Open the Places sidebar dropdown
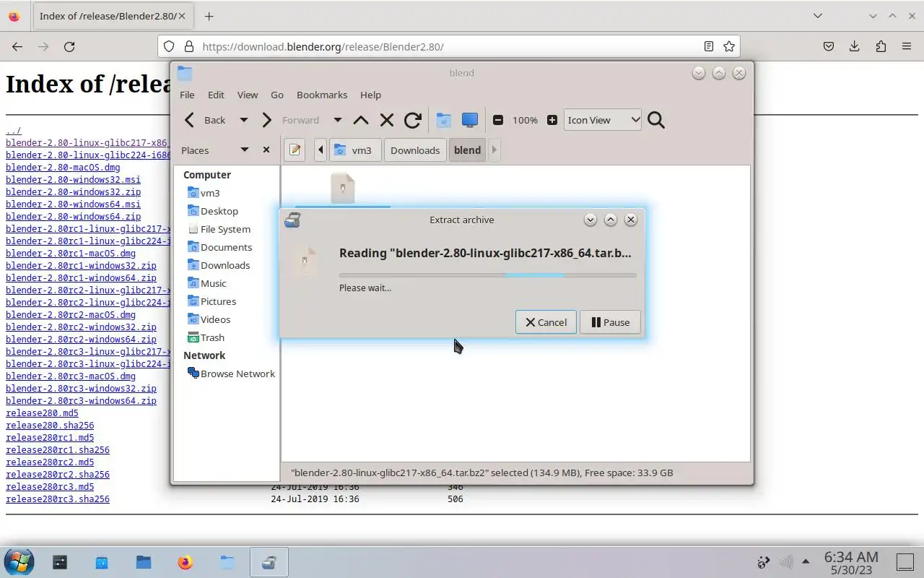924x578 pixels. [x=244, y=150]
